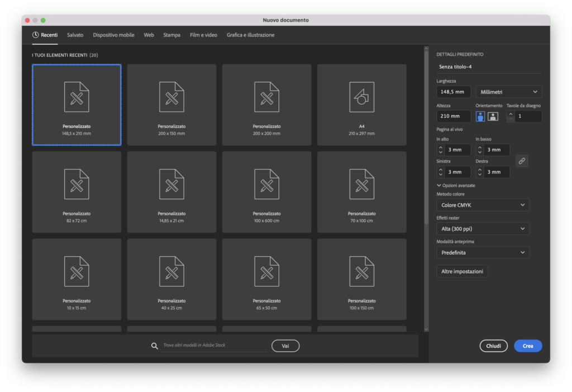The image size is (572, 392).
Task: Increase the Sinistra bleed value
Action: point(441,170)
